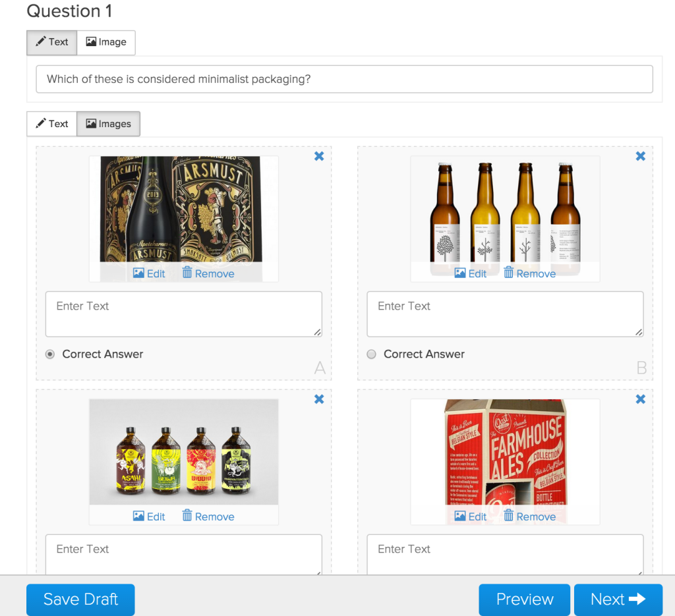Switch question format to Image tab

106,42
